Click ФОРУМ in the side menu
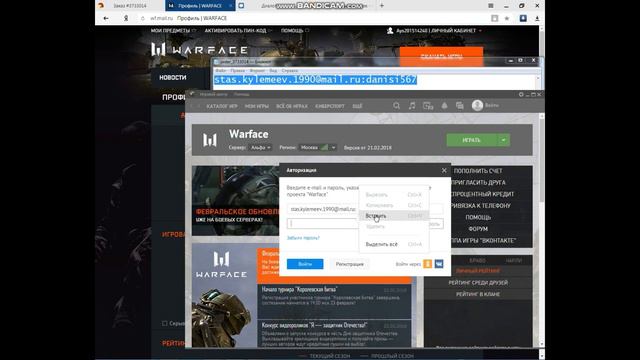640x360 pixels. point(478,229)
